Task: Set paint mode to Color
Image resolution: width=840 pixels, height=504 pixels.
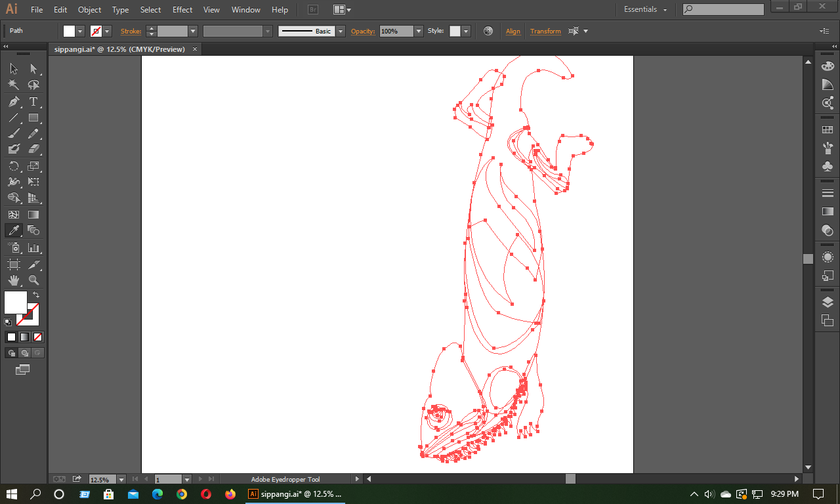Action: pos(11,337)
